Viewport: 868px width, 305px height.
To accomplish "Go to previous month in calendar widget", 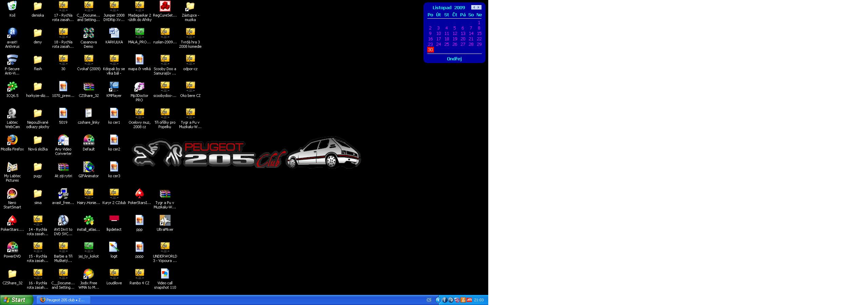I will pyautogui.click(x=474, y=7).
